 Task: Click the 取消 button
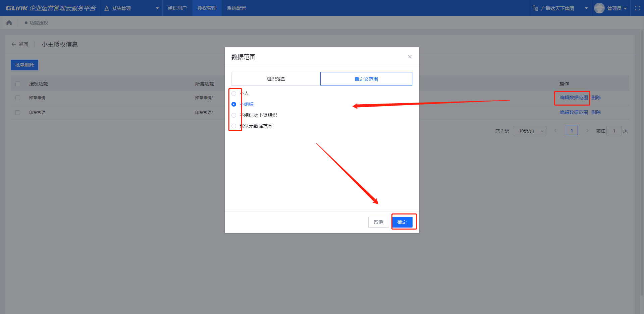tap(379, 222)
